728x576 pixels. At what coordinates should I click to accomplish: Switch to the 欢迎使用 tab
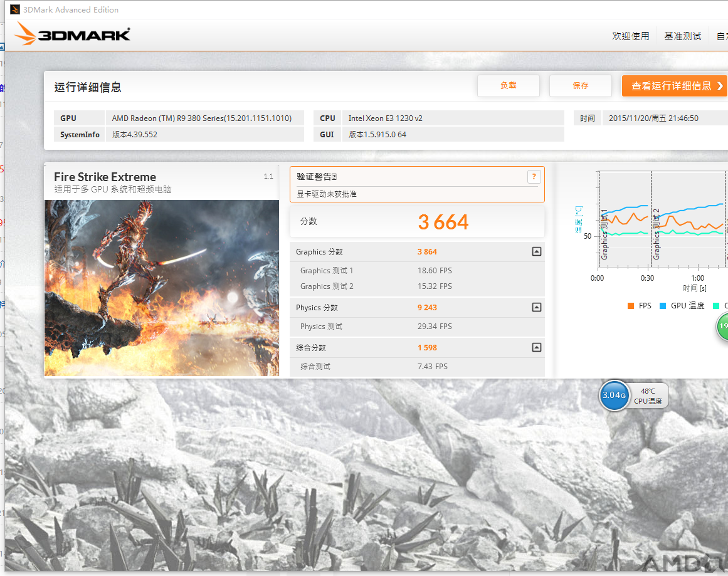coord(631,36)
